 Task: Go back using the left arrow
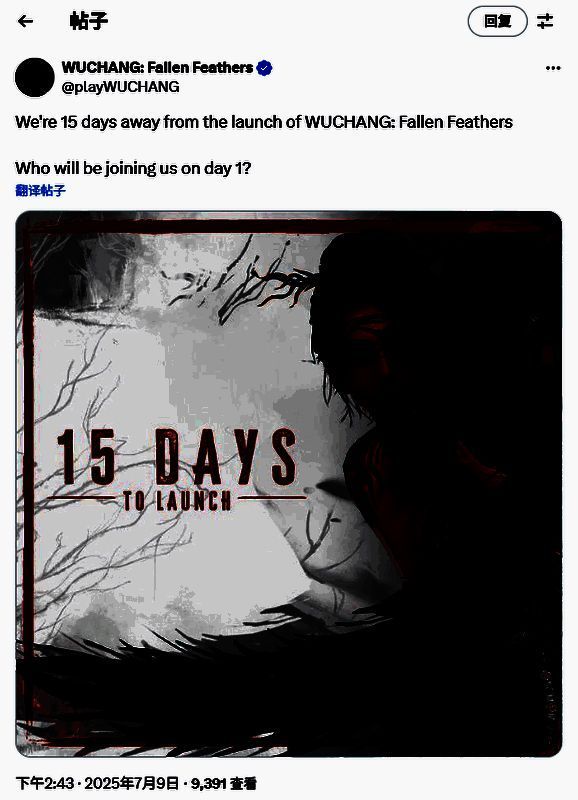coord(25,21)
